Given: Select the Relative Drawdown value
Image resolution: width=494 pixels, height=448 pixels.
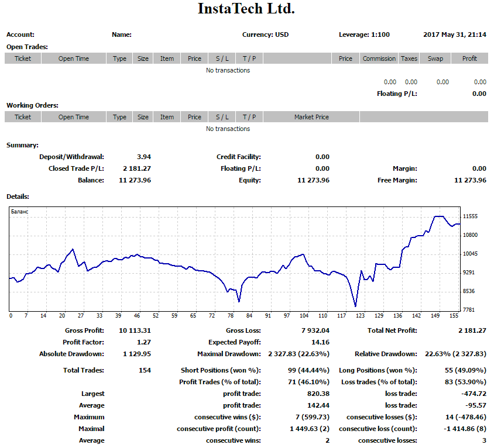Looking at the screenshot, I should [x=455, y=354].
